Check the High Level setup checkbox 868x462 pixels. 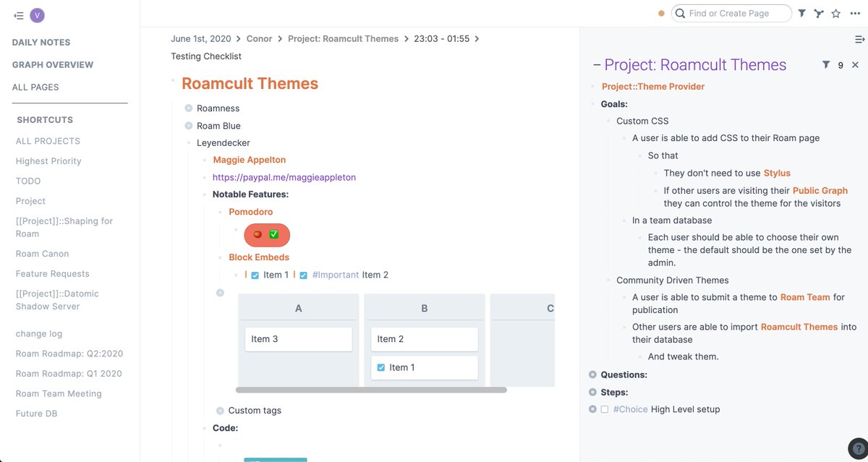point(605,409)
